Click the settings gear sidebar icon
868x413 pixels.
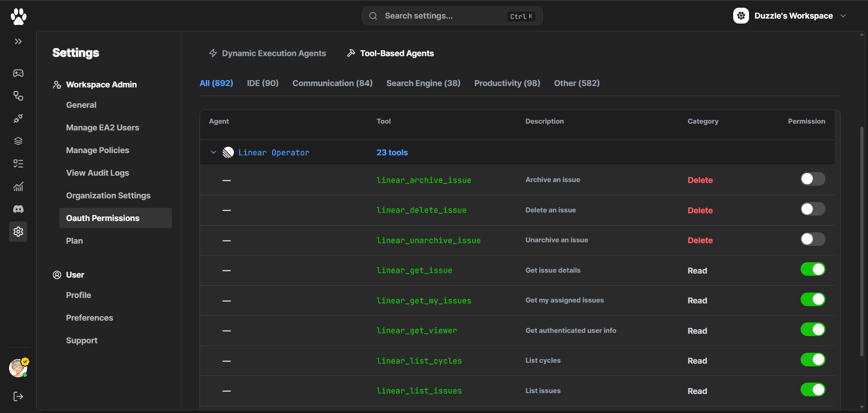coord(18,232)
